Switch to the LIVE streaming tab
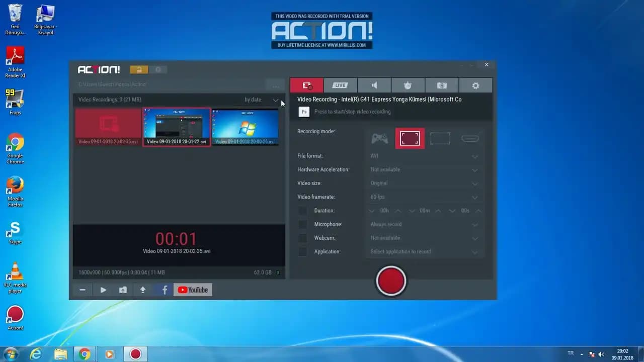Screen dimensions: 644x362 (340, 85)
